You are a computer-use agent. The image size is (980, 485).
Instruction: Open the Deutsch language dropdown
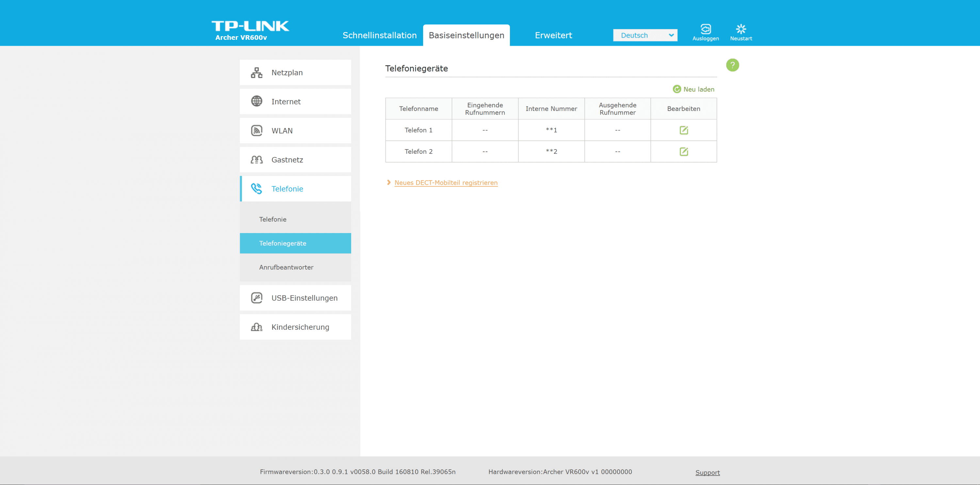[x=645, y=35]
